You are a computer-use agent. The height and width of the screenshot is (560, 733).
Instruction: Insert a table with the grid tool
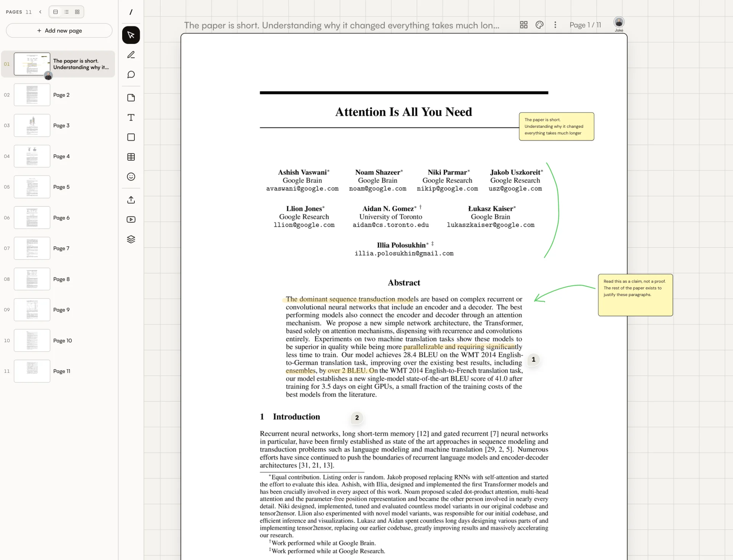point(131,157)
